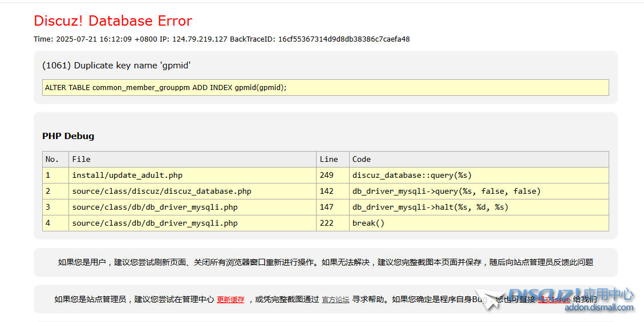The width and height of the screenshot is (644, 322).
Task: Open the 提交Issue link
Action: [554, 299]
